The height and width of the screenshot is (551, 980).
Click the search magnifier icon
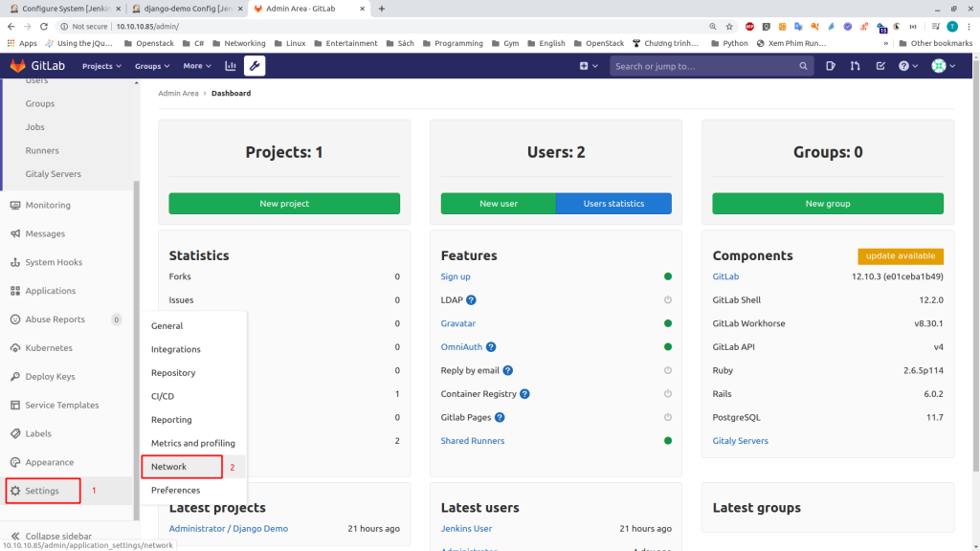[x=803, y=66]
